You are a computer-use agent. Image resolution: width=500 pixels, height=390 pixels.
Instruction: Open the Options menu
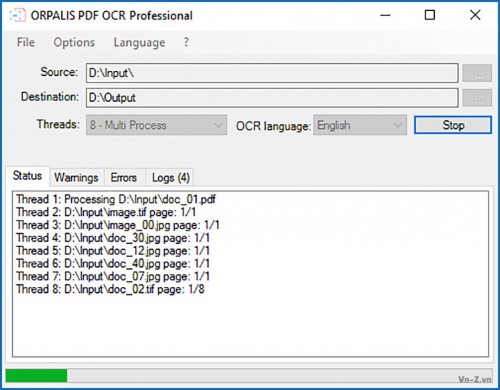[74, 42]
